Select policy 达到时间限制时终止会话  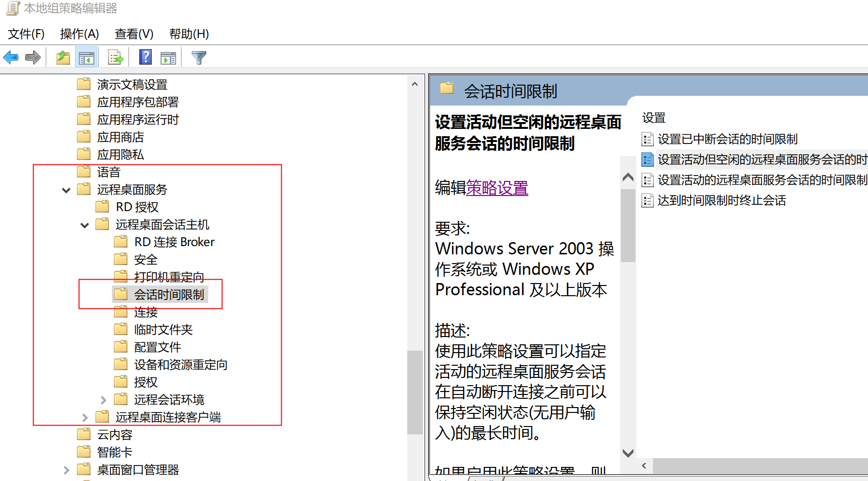click(x=722, y=200)
